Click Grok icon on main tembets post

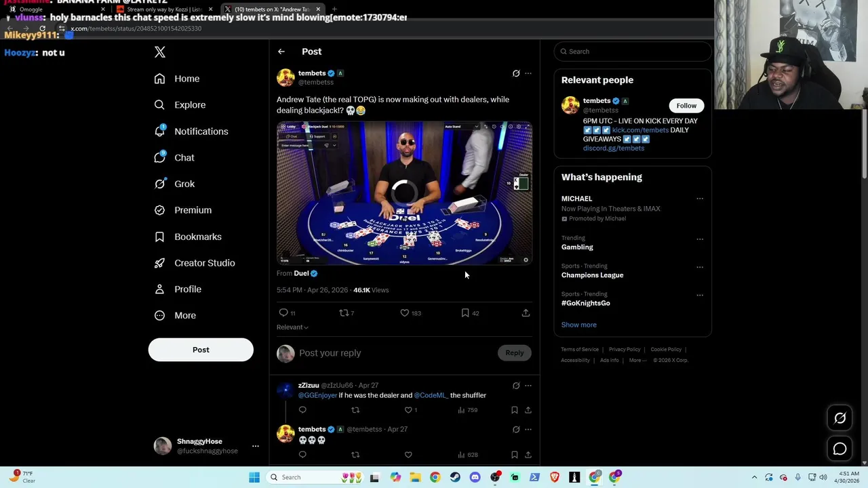point(516,73)
